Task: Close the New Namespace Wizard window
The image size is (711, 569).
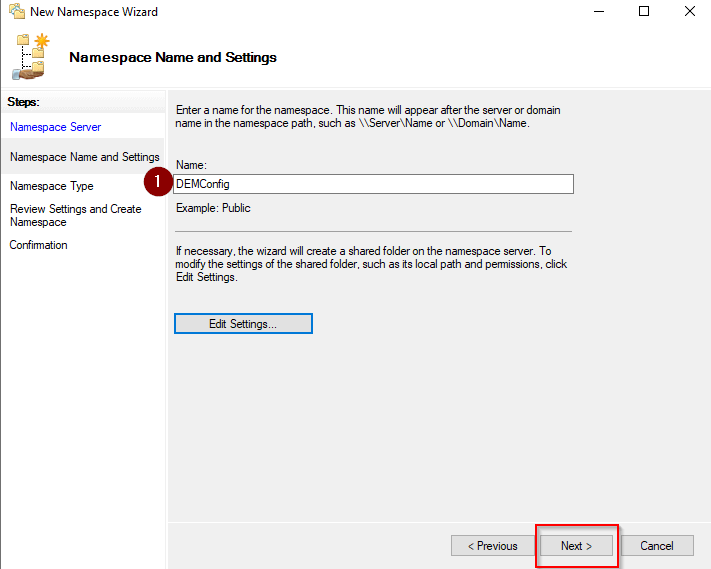Action: (x=690, y=12)
